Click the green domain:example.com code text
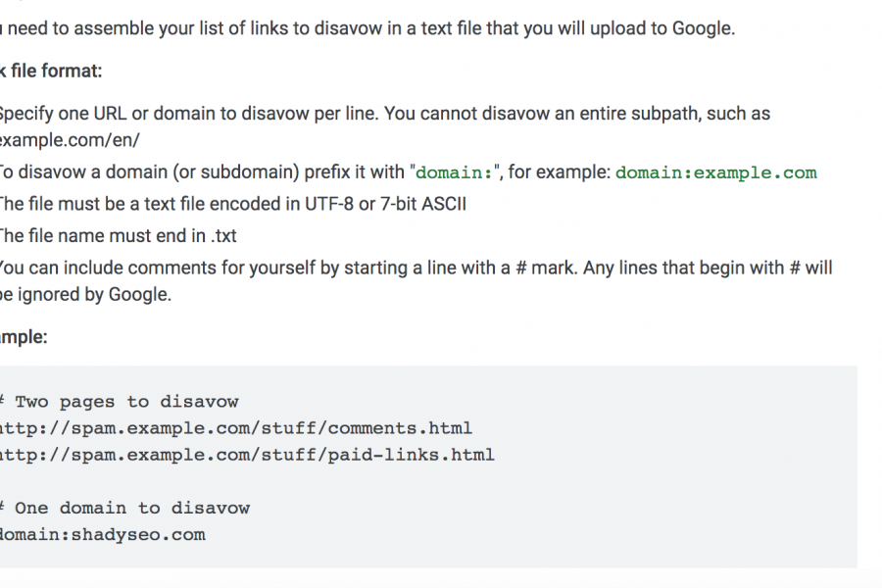Viewport: 882px width, 588px height. [715, 172]
